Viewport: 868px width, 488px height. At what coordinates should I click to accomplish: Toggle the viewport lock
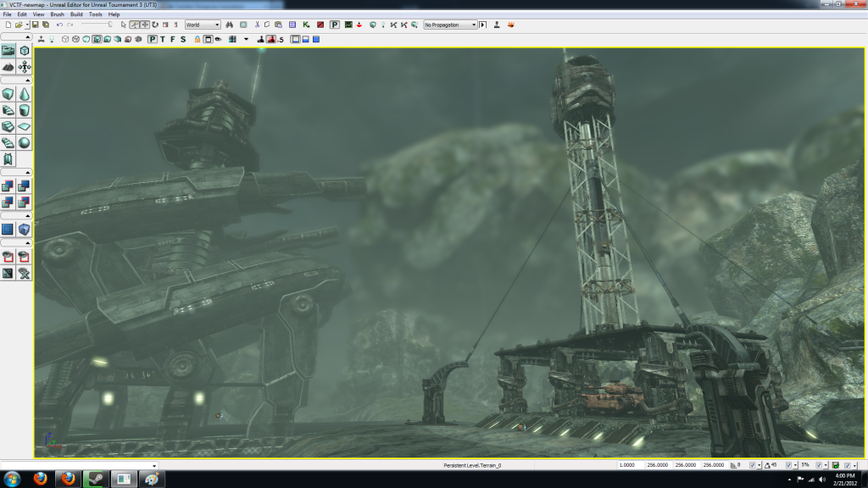click(x=197, y=39)
